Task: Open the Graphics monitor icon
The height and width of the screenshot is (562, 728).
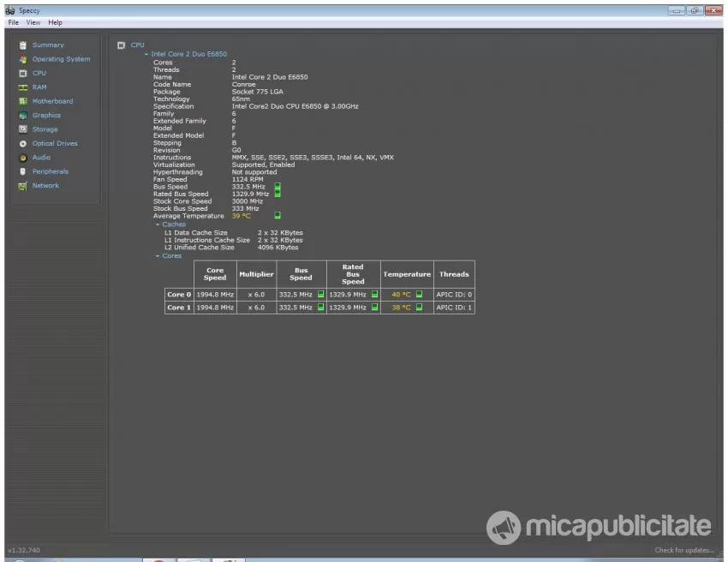Action: coord(23,115)
